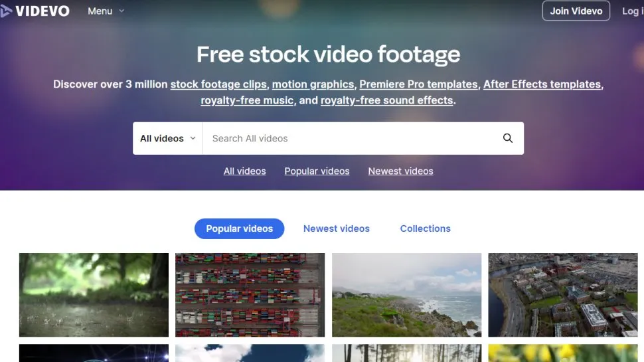Follow the motion graphics link
Viewport: 644px width, 362px height.
[313, 84]
